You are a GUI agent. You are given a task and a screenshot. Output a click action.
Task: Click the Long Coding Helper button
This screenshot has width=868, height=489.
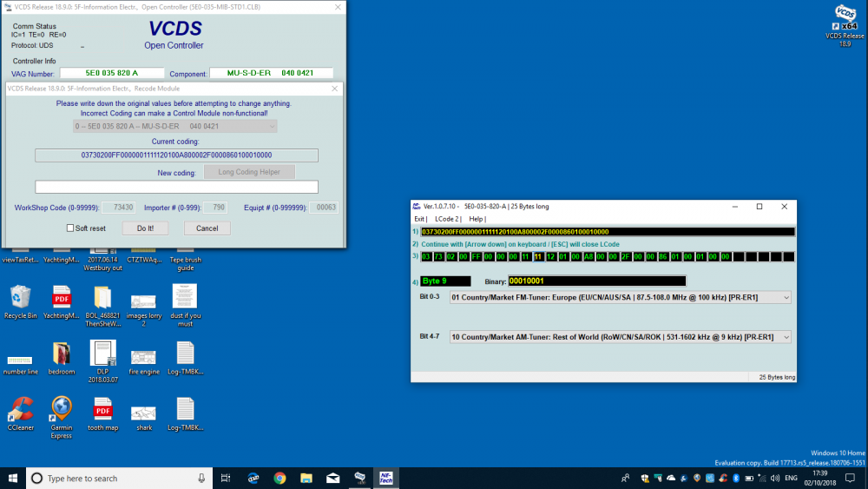pos(249,172)
